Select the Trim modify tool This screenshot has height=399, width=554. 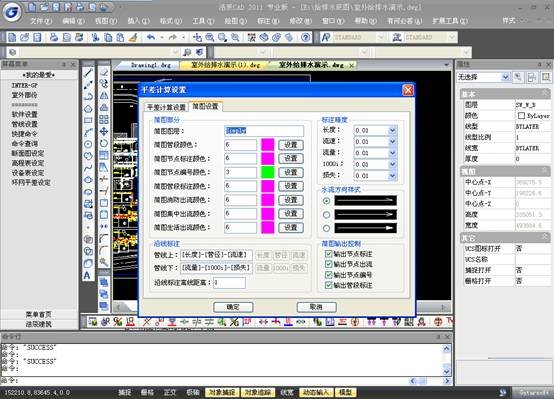coord(104,179)
